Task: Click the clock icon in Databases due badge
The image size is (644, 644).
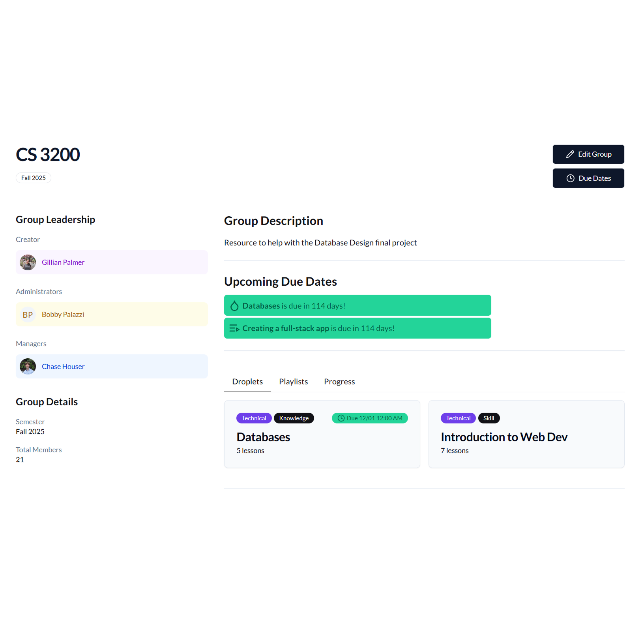Action: 341,418
